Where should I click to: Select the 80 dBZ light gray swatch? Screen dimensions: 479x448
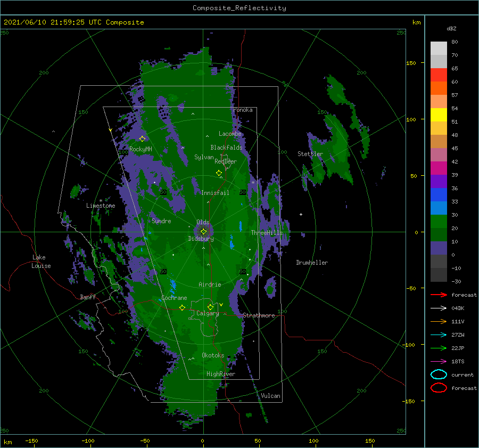point(439,48)
